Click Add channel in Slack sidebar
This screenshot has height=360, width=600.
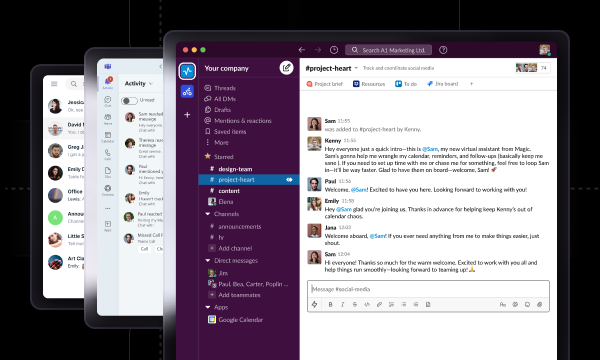coord(230,248)
